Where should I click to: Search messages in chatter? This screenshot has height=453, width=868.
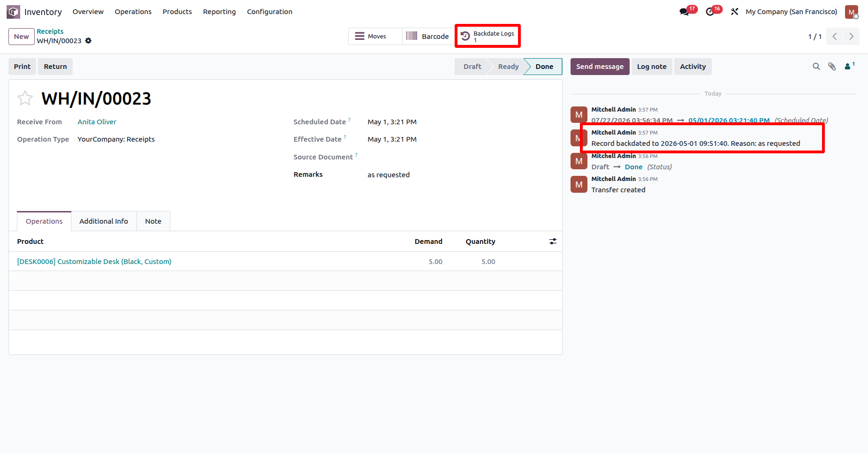(816, 67)
